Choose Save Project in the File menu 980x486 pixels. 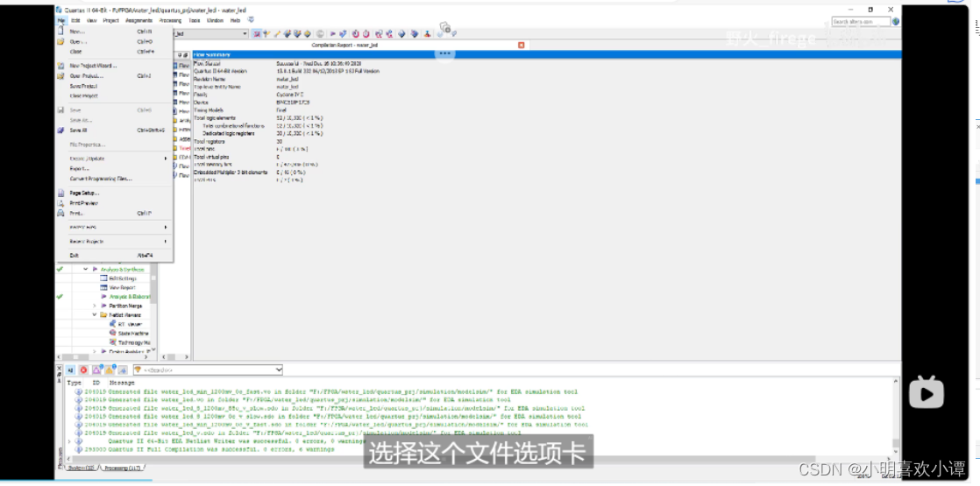114,86
